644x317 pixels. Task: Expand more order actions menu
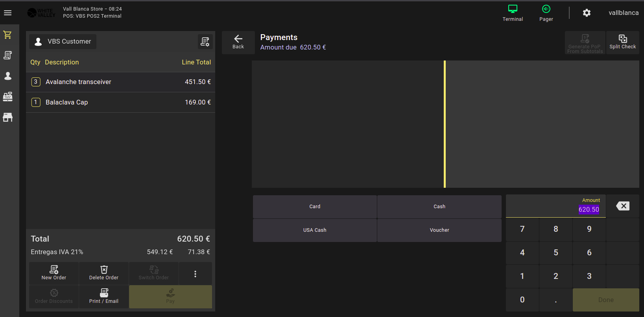195,274
